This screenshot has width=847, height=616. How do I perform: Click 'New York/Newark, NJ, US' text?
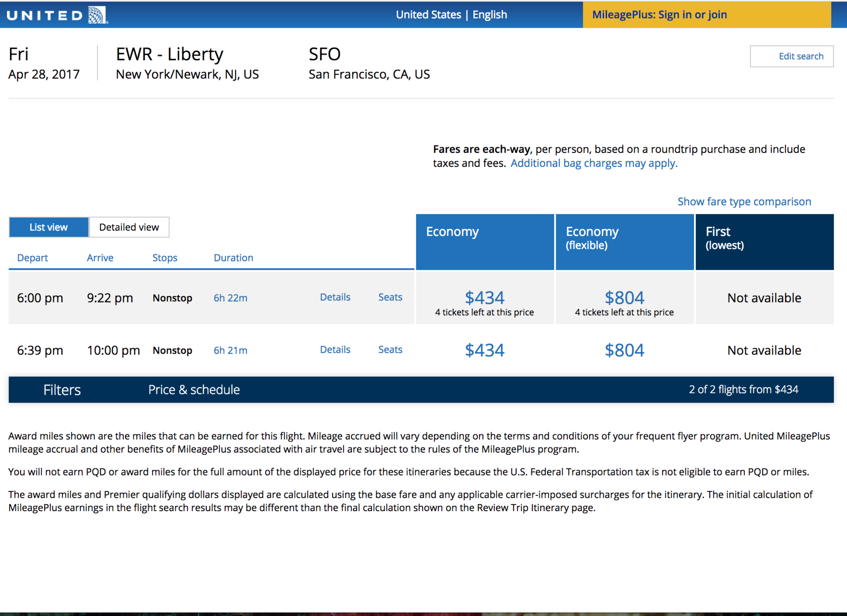(x=187, y=74)
